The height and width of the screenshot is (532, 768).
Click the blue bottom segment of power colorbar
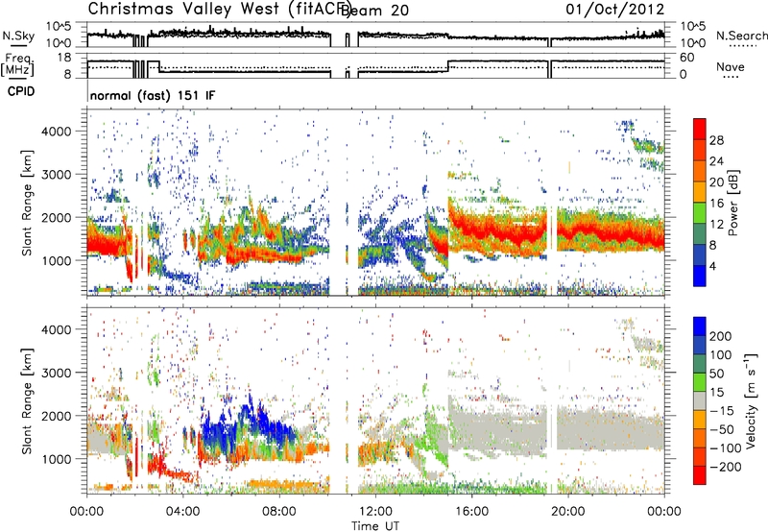tap(700, 277)
